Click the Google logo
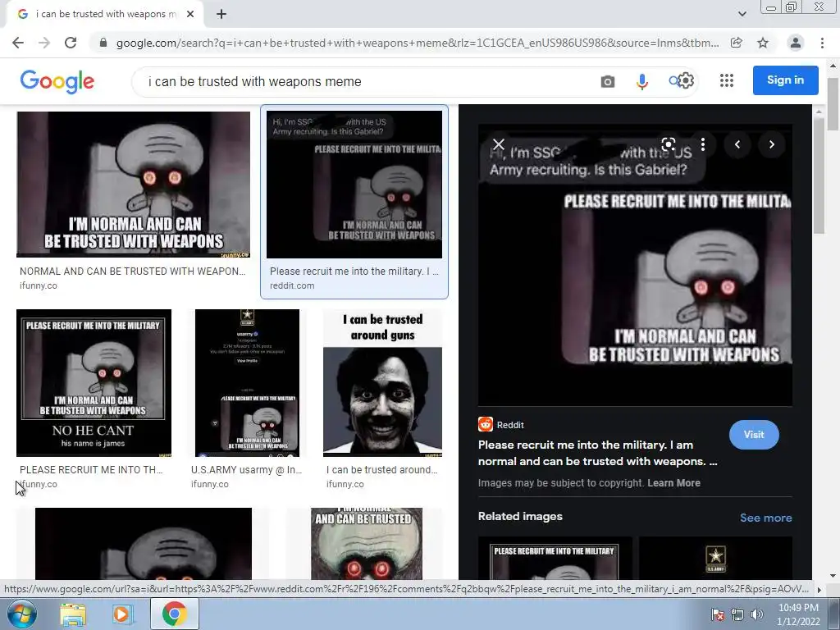The height and width of the screenshot is (630, 840). pos(57,81)
